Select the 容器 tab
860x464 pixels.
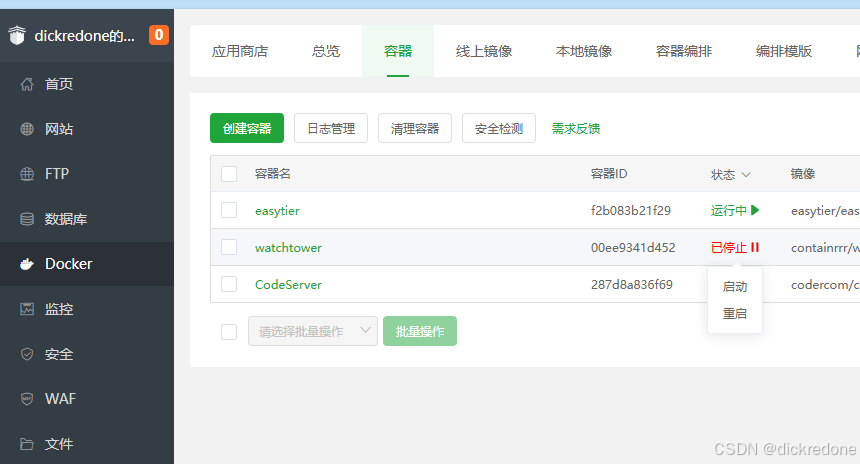[398, 51]
